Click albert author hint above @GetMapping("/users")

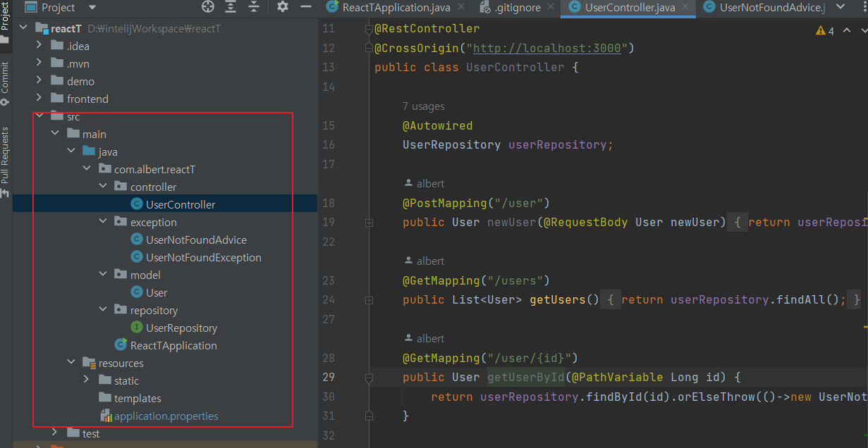(x=424, y=261)
